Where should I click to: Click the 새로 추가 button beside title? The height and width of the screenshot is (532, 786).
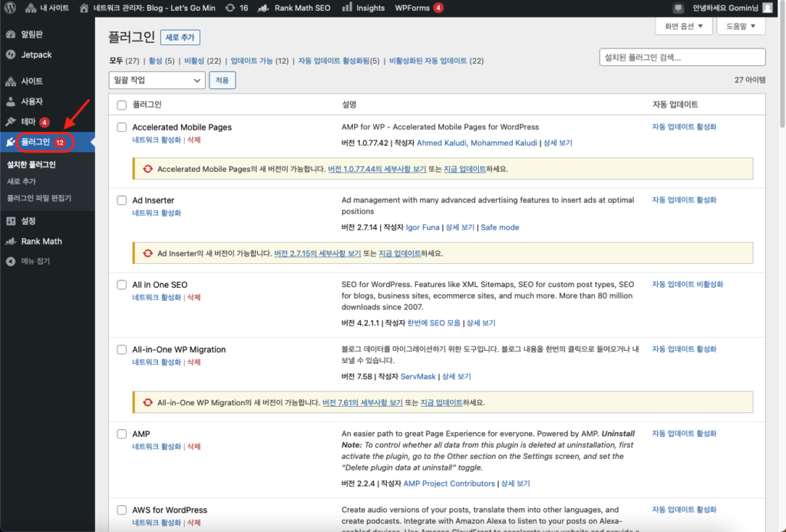[x=180, y=37]
